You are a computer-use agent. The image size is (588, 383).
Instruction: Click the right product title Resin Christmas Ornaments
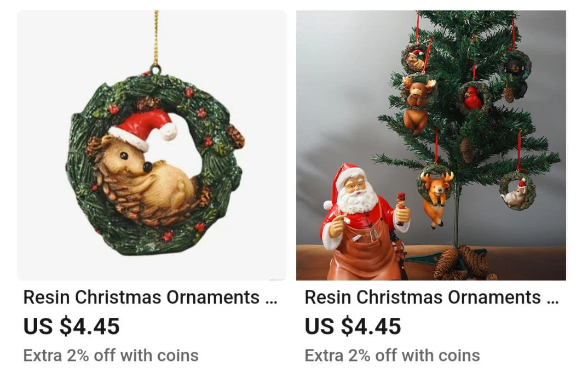(x=423, y=298)
